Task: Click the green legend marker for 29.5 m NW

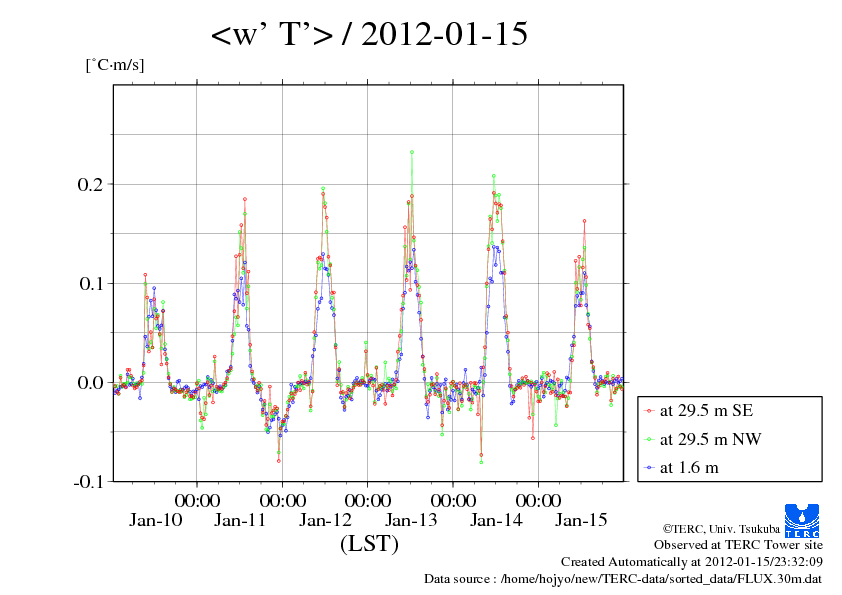Action: tap(650, 440)
